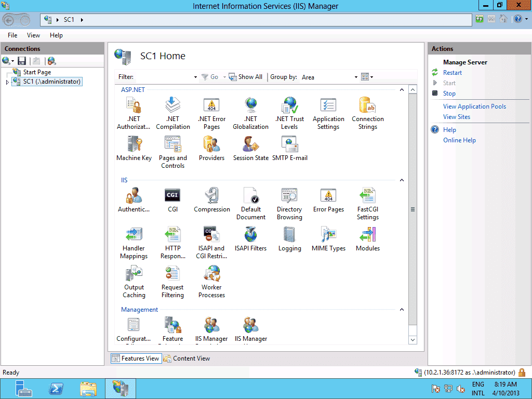Screen dimensions: 532x399
Task: Open the Help icon dropdown in address bar
Action: (527, 19)
